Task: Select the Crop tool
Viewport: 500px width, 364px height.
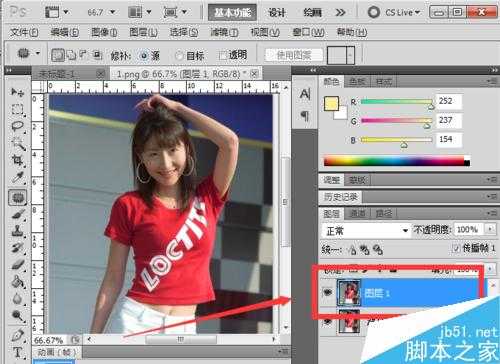Action: coord(17,160)
